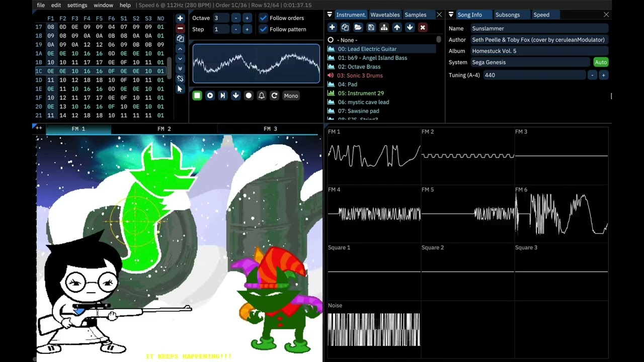Increase the Octave value with the plus button

point(247,18)
